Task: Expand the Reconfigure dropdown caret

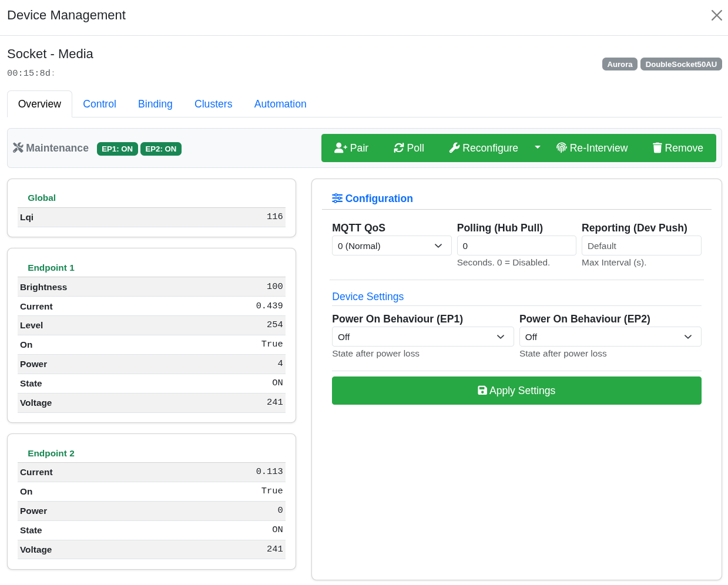Action: tap(537, 147)
